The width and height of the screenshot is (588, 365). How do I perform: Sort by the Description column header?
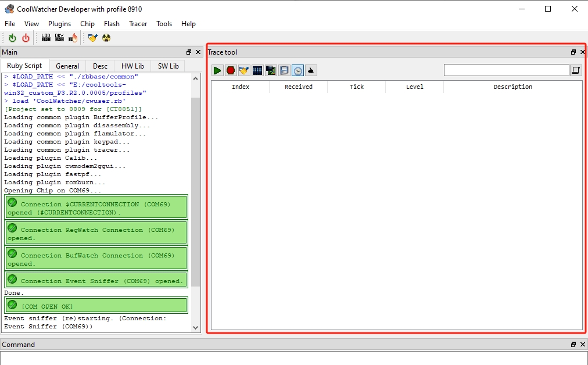(x=512, y=87)
